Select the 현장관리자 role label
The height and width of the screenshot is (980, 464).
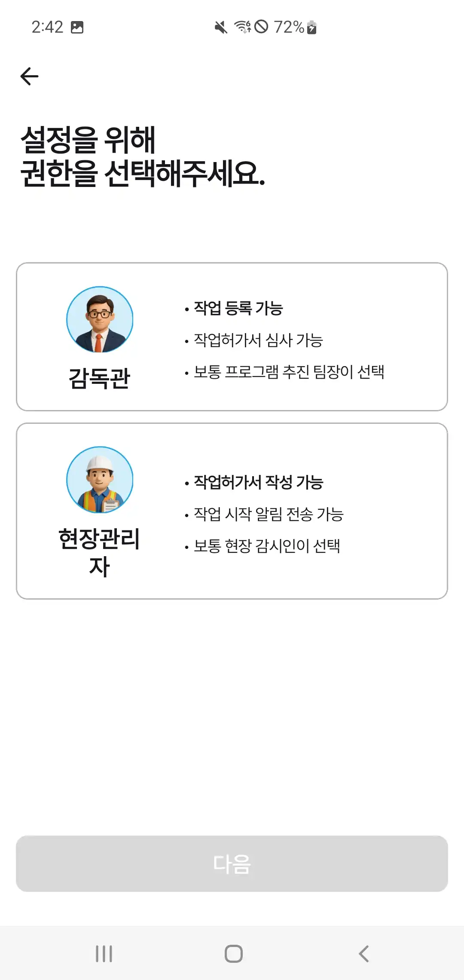point(99,552)
